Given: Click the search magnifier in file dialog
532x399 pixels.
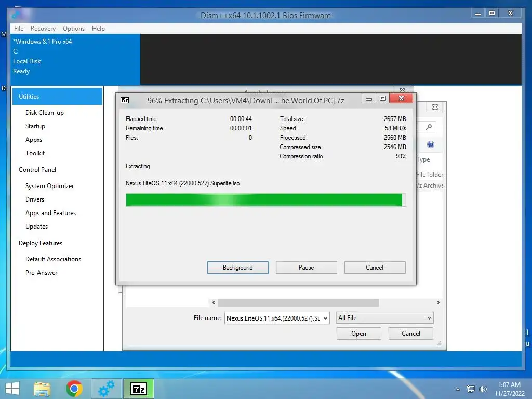Looking at the screenshot, I should click(x=429, y=127).
